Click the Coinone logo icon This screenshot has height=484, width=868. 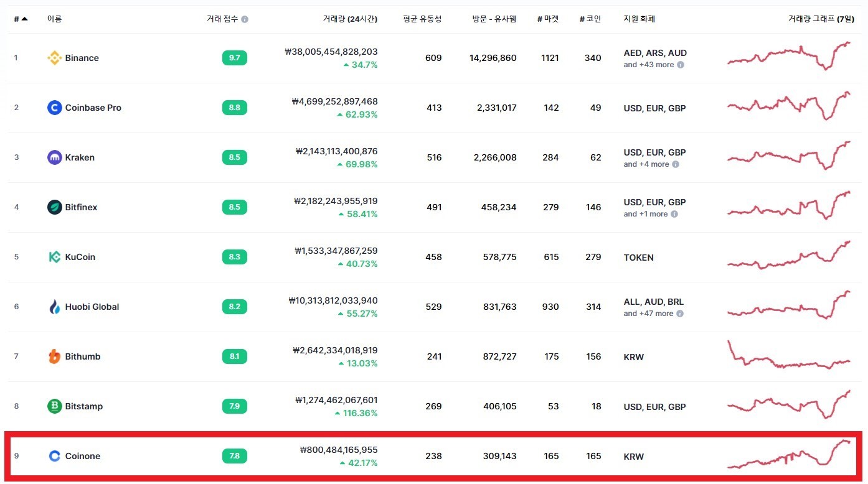55,456
